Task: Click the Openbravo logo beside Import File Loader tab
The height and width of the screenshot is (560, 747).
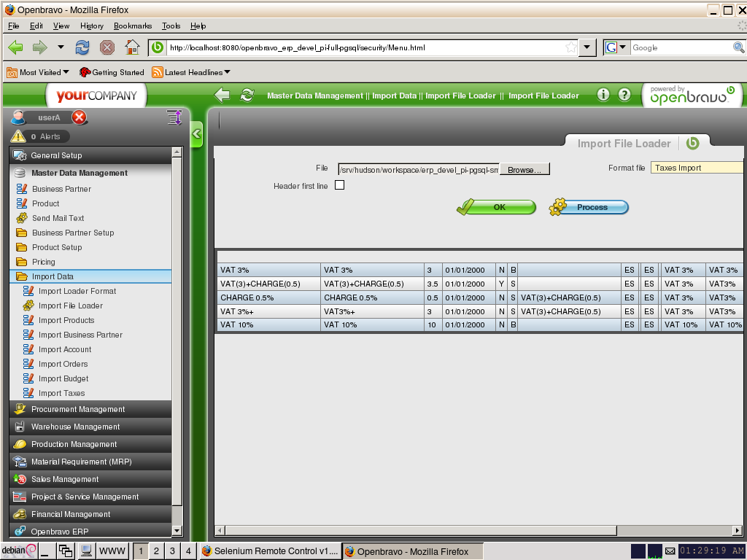Action: pyautogui.click(x=693, y=143)
